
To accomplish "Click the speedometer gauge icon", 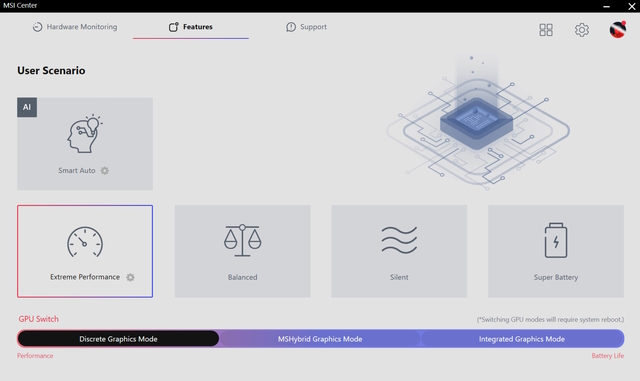I will coord(85,242).
